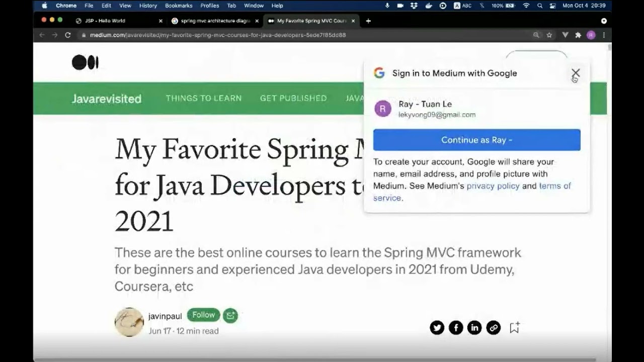Bookmark this article
This screenshot has width=644, height=362.
click(x=514, y=328)
